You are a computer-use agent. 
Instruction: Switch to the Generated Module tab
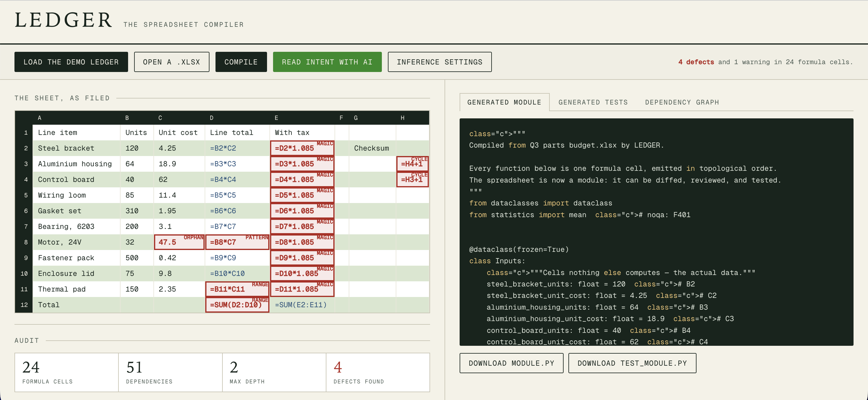click(x=504, y=102)
